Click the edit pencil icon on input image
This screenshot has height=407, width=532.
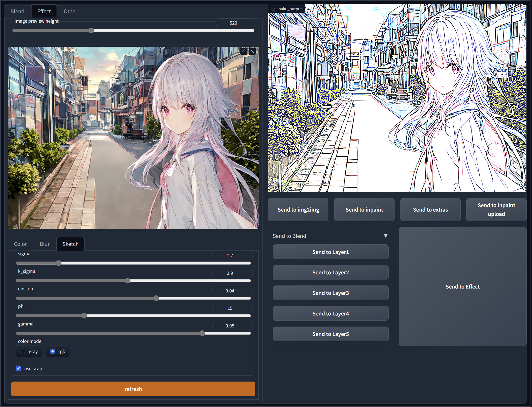pyautogui.click(x=244, y=51)
